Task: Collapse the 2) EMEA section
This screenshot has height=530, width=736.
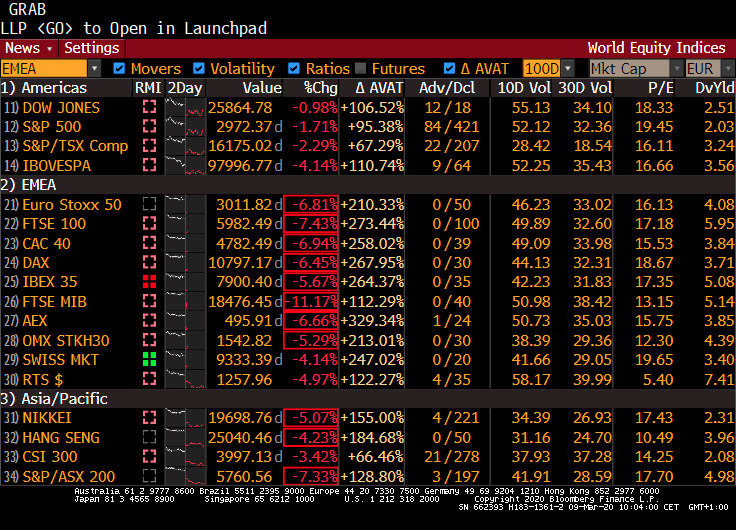Action: tap(28, 185)
